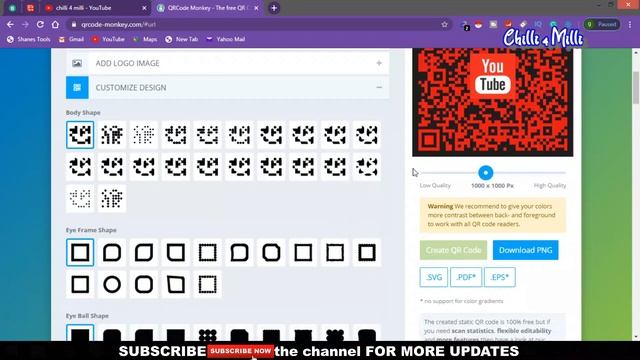Open a new browser tab
The width and height of the screenshot is (640, 360).
pyautogui.click(x=274, y=8)
